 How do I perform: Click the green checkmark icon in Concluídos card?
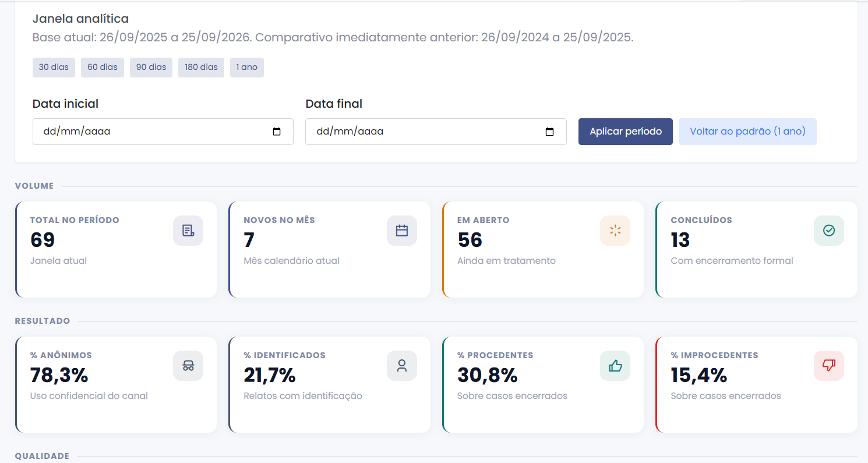click(829, 231)
